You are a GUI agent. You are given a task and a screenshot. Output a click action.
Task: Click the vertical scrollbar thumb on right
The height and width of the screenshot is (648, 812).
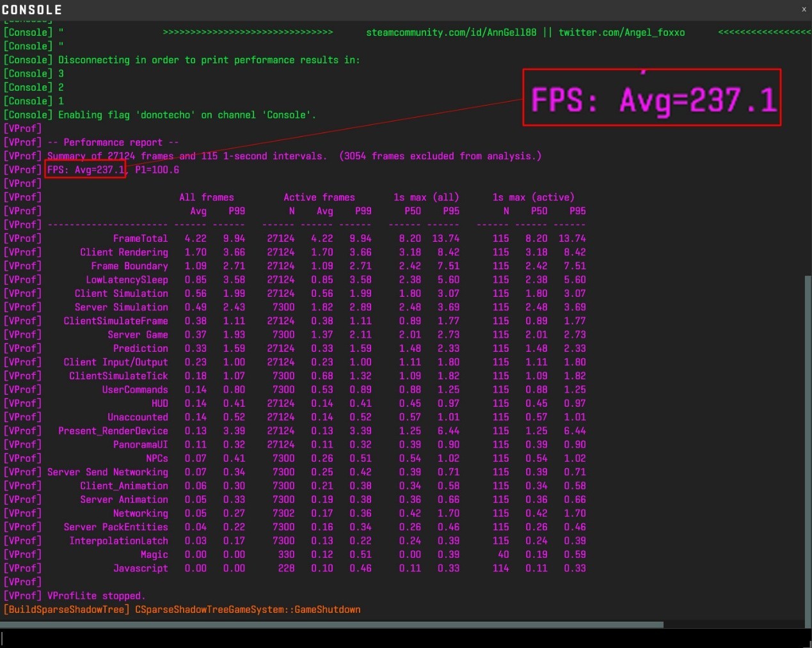click(808, 448)
